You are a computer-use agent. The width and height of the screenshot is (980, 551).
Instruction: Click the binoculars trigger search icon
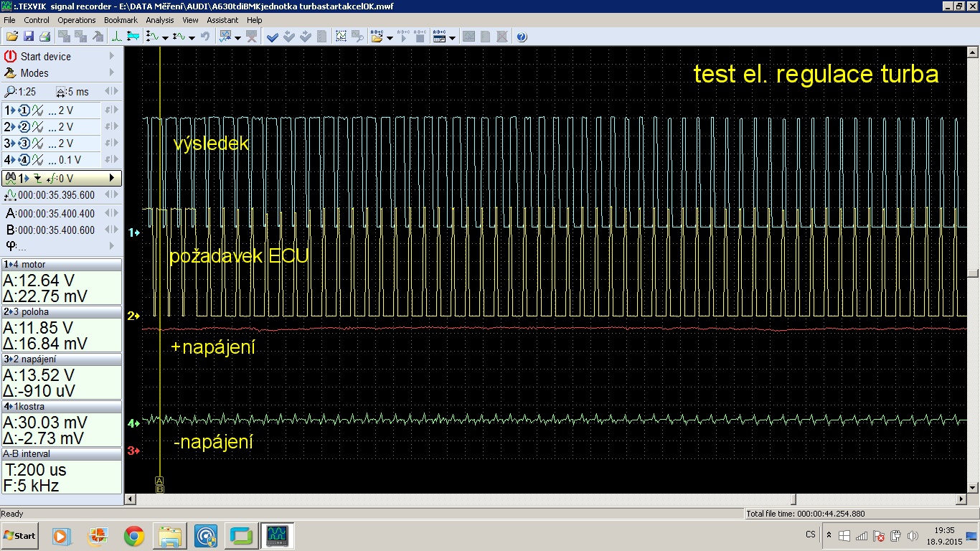10,178
